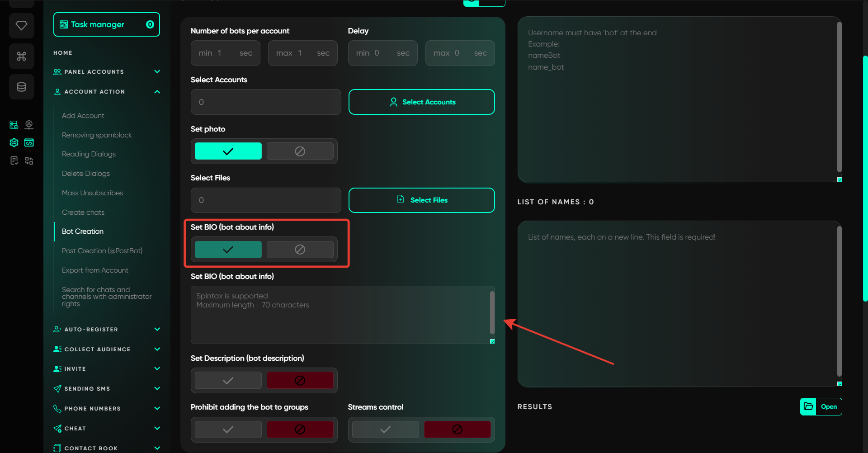Click the diamond icon in left sidebar
868x453 pixels.
21,25
